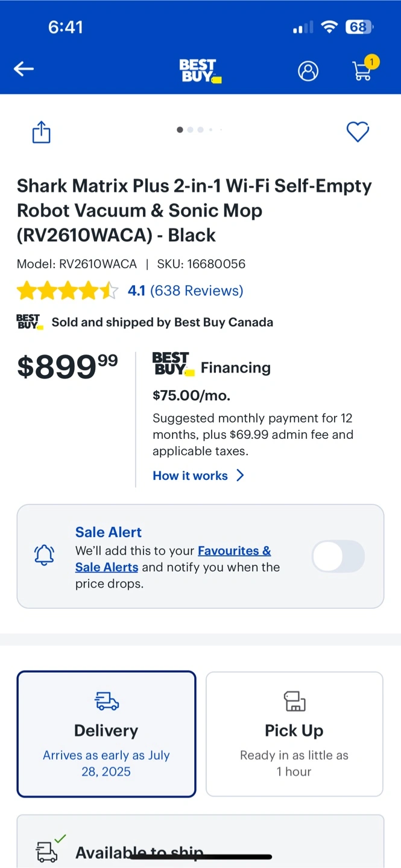Select the Pick Up option
Viewport: 401px width, 868px height.
point(294,734)
